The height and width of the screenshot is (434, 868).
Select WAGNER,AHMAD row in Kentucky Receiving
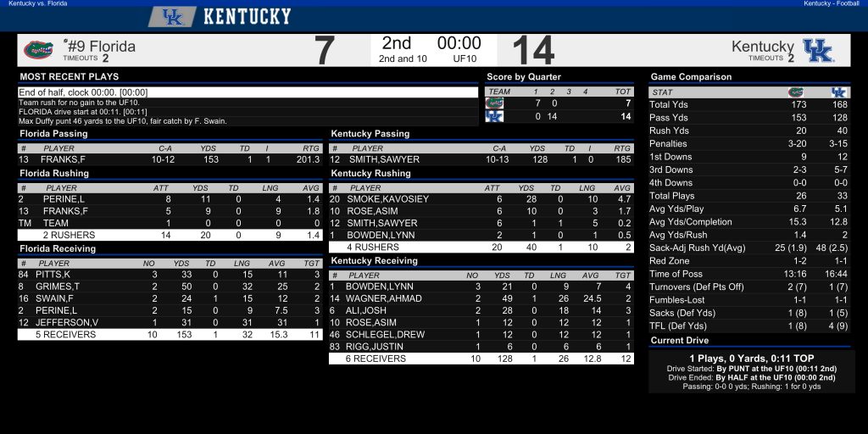click(x=481, y=299)
